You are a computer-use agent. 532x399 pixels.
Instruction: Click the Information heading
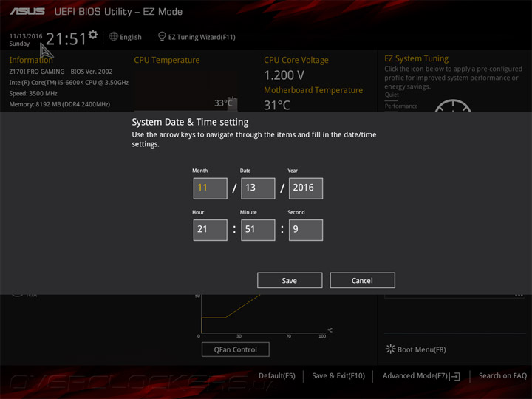31,60
